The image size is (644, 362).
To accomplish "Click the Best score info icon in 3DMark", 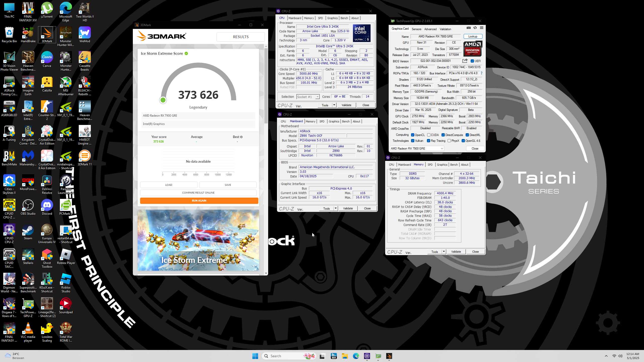I will pyautogui.click(x=241, y=137).
